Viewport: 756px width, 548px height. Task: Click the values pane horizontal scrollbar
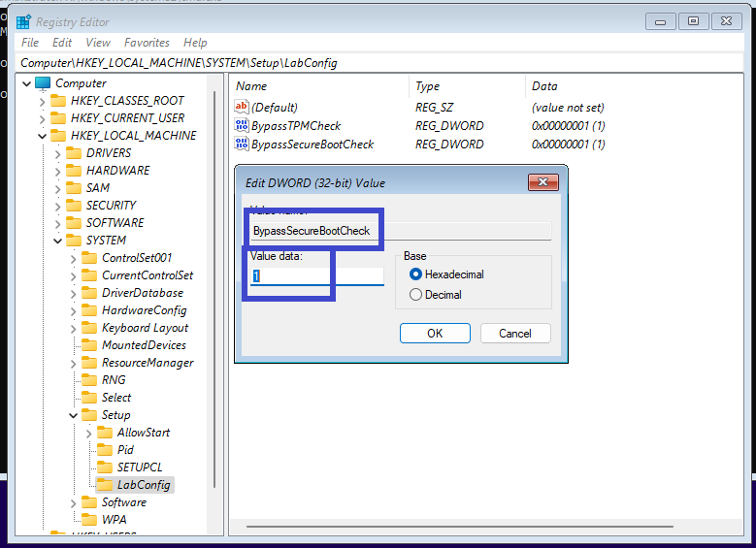pyautogui.click(x=459, y=527)
